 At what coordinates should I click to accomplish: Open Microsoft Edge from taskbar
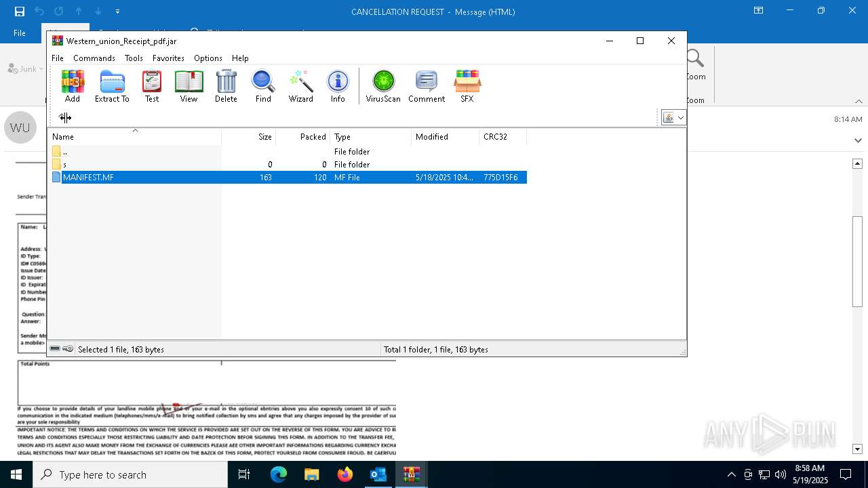(x=279, y=474)
